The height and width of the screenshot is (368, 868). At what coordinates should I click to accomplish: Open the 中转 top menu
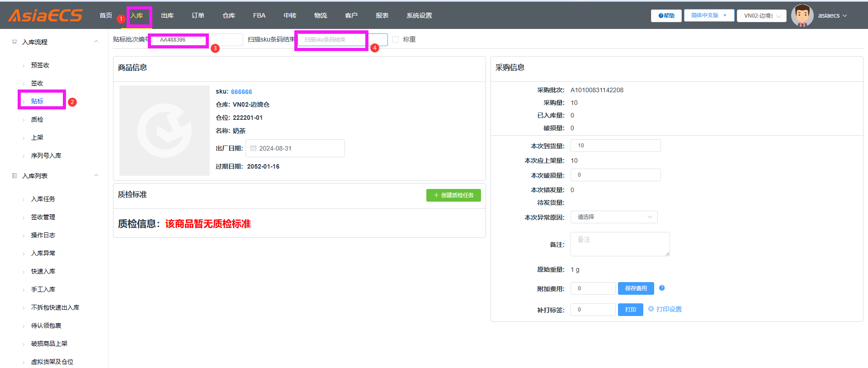point(290,15)
